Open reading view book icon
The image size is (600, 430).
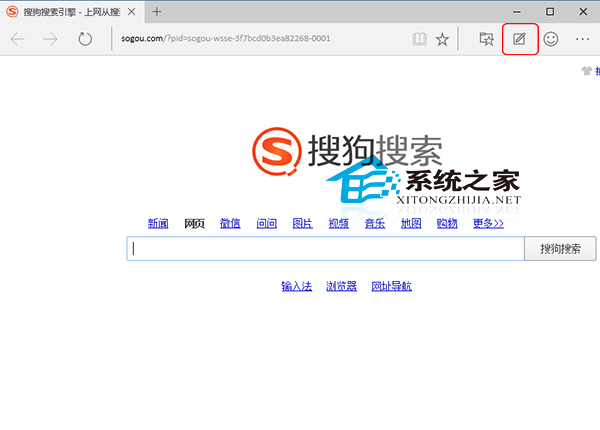point(420,39)
